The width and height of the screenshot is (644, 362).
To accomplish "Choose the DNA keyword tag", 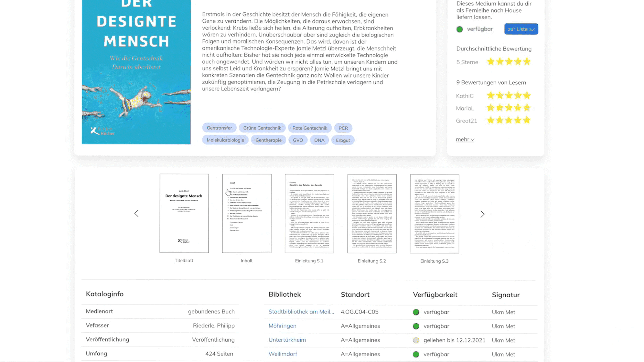I will click(x=319, y=140).
